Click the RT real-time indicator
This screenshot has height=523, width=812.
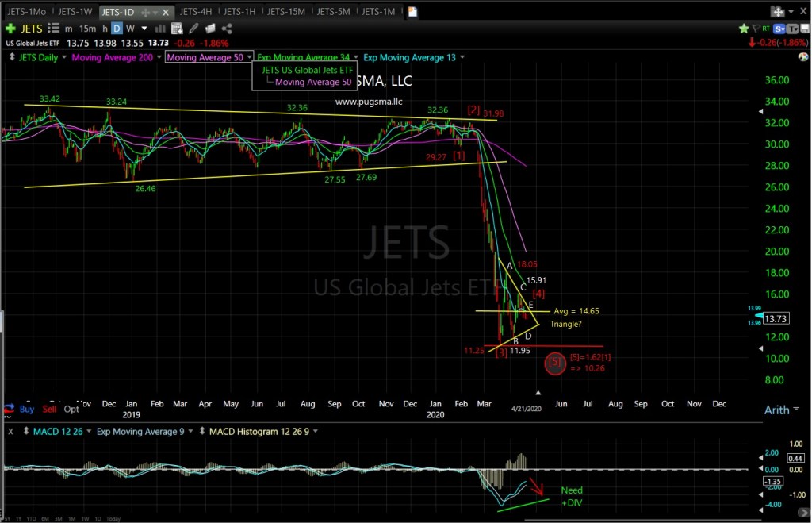click(766, 29)
